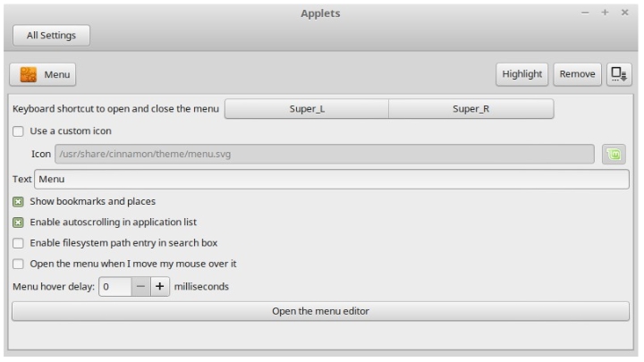Open the import/export settings dropdown icon
The width and height of the screenshot is (644, 362).
(618, 75)
